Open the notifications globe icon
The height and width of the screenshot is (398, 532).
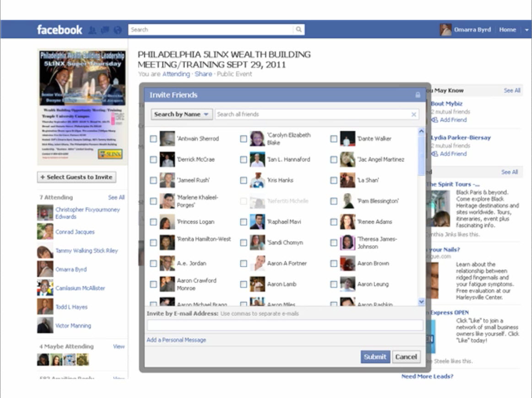pos(118,30)
